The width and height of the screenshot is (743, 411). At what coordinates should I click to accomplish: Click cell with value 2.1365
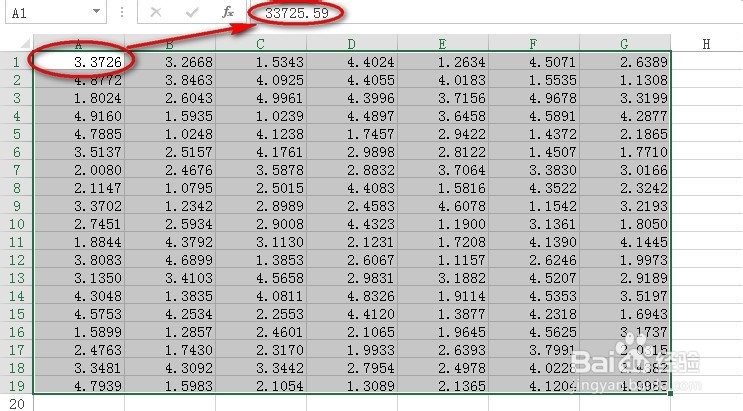pos(443,386)
